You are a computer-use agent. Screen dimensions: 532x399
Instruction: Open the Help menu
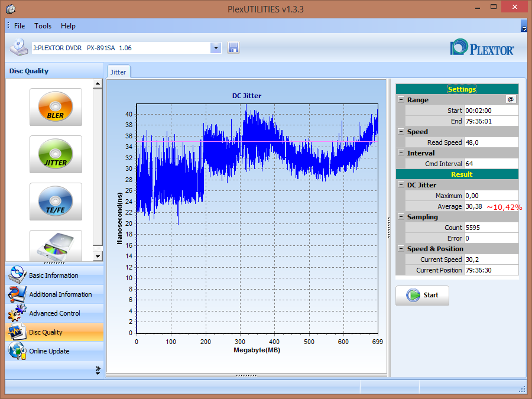(68, 26)
